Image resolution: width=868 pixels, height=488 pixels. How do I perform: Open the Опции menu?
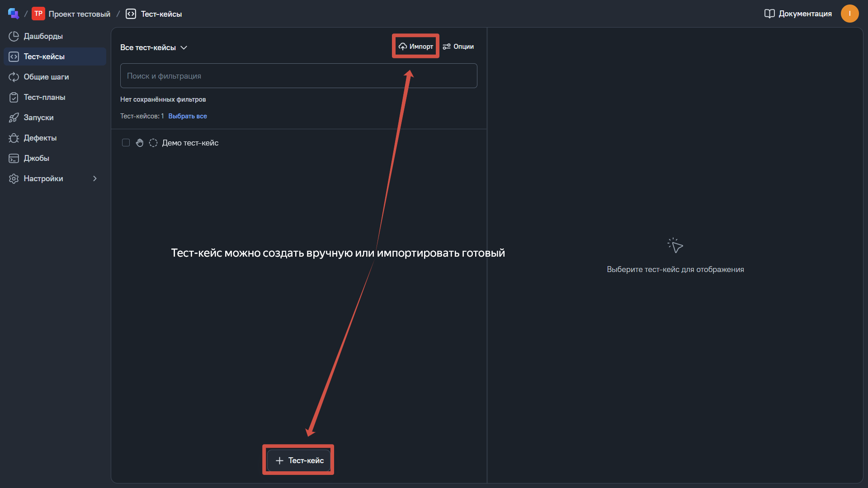[458, 47]
